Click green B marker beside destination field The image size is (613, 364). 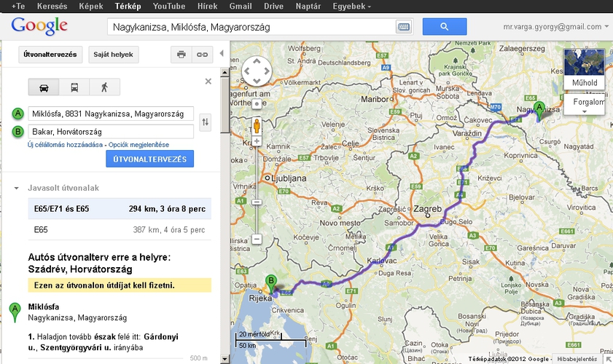tap(18, 132)
